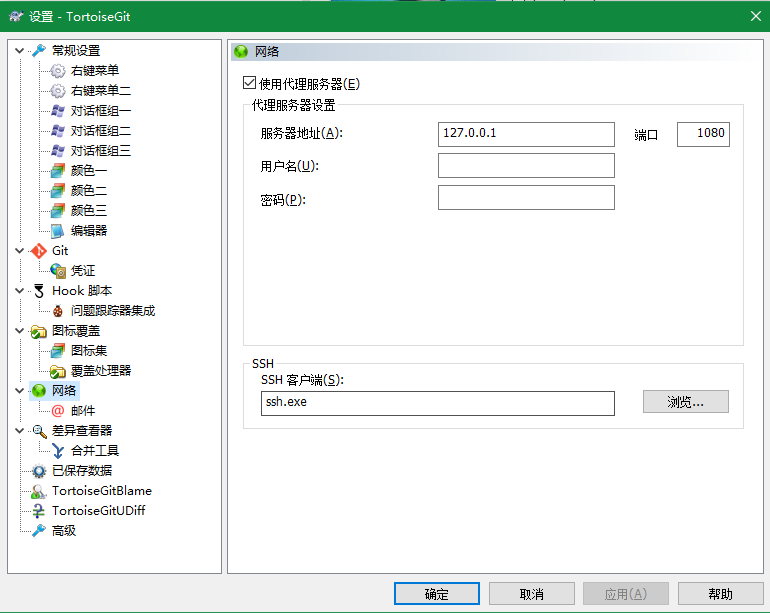Select the TortoiseGitBlame tree entry
This screenshot has width=770, height=613.
point(102,491)
